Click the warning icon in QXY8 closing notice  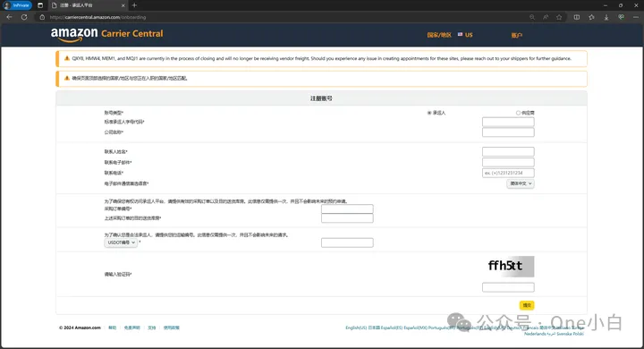click(x=66, y=58)
